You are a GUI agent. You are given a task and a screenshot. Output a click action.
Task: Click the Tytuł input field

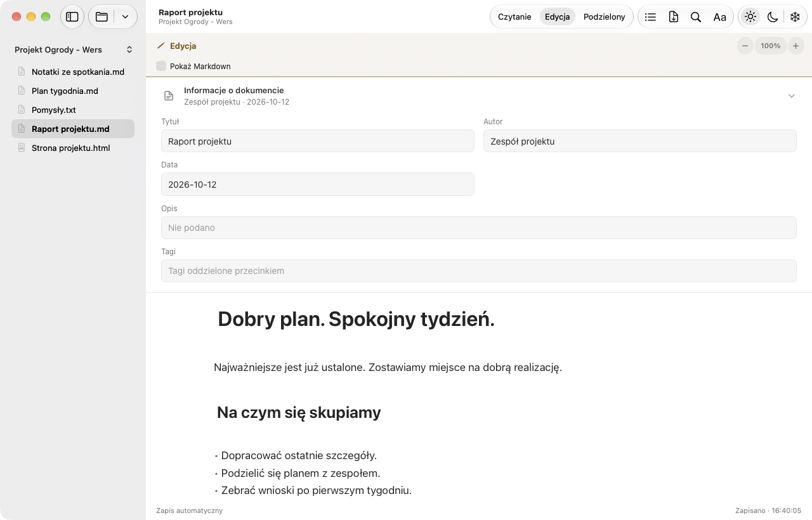[x=318, y=141]
